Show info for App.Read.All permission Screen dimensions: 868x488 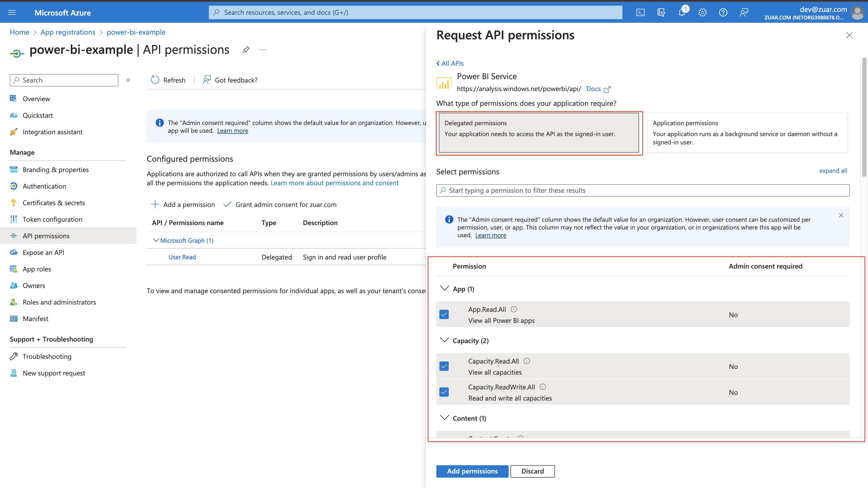click(x=514, y=309)
